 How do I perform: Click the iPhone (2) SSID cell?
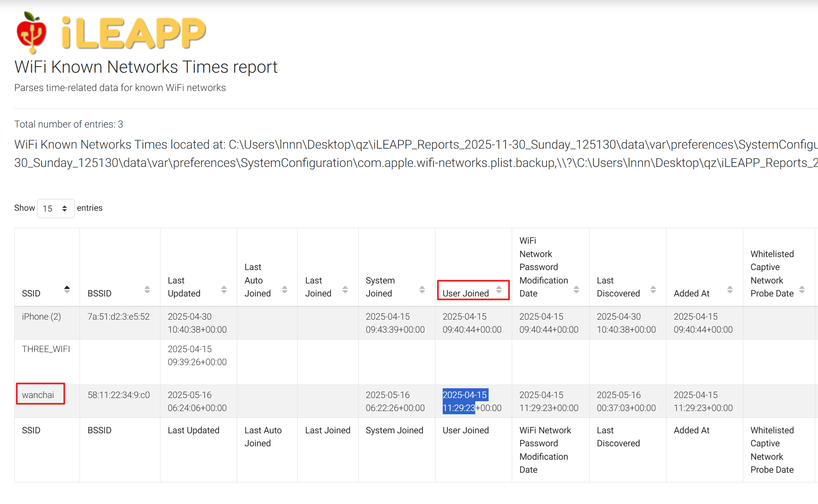tap(41, 316)
